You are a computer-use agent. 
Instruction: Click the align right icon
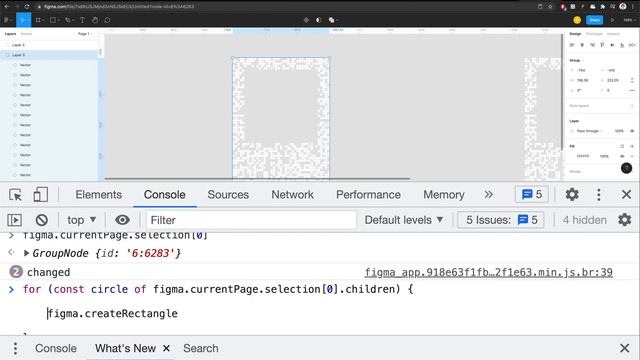tap(592, 45)
